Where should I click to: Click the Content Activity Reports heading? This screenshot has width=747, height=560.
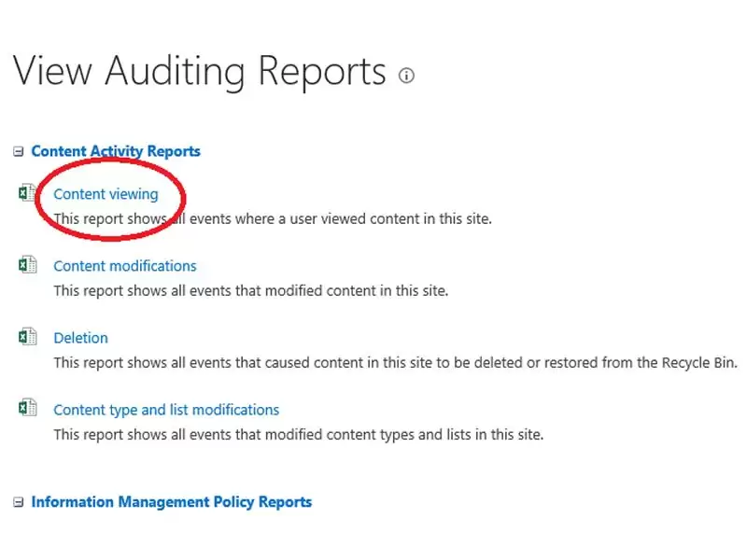tap(115, 150)
